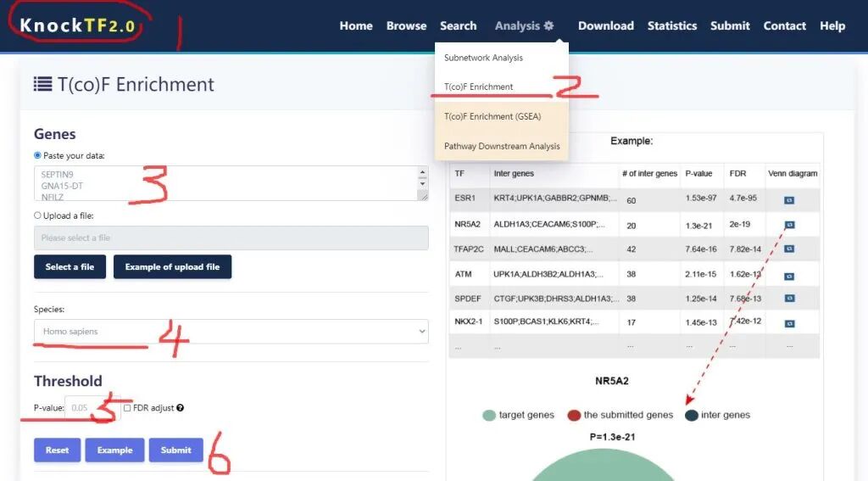Click the '# of inter genes' column header
Viewport: 868px width, 481px height.
(x=649, y=173)
